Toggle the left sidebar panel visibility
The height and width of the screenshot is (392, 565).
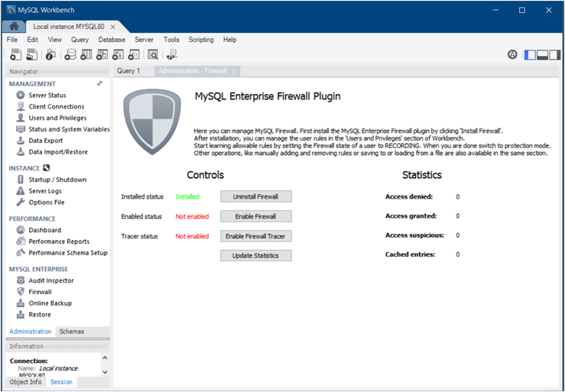click(x=530, y=54)
